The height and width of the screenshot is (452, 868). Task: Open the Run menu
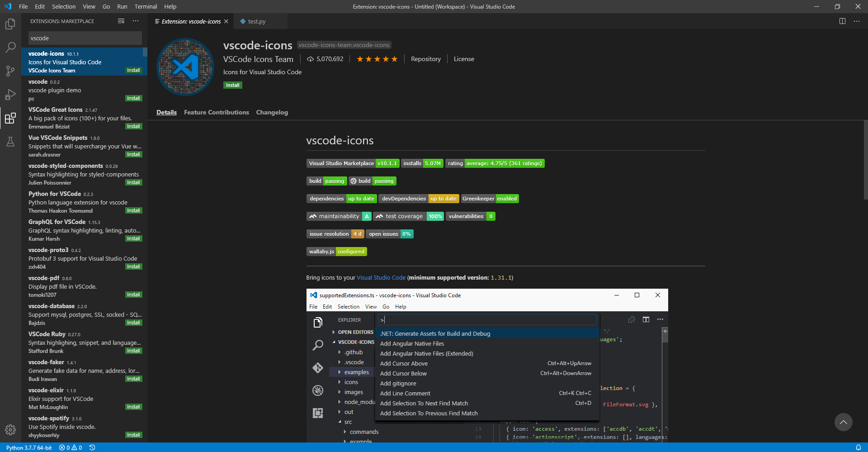[122, 6]
